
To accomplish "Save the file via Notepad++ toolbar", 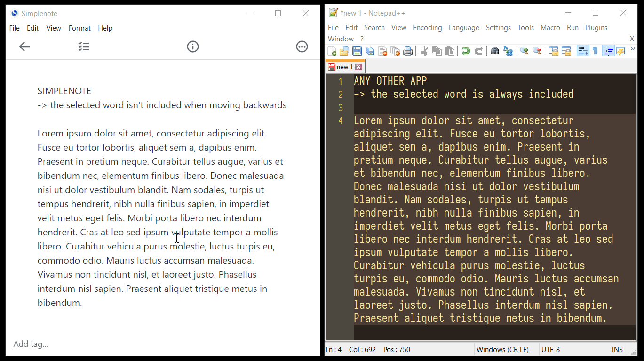I will [357, 51].
